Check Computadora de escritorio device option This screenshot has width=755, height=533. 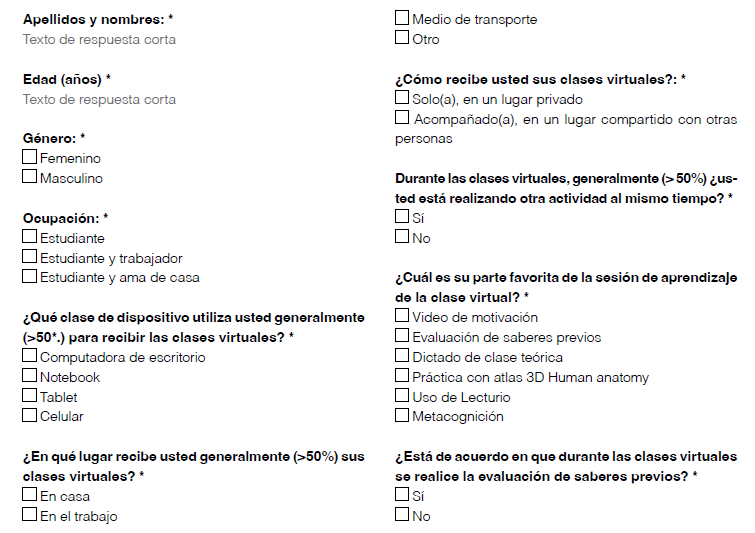(30, 357)
